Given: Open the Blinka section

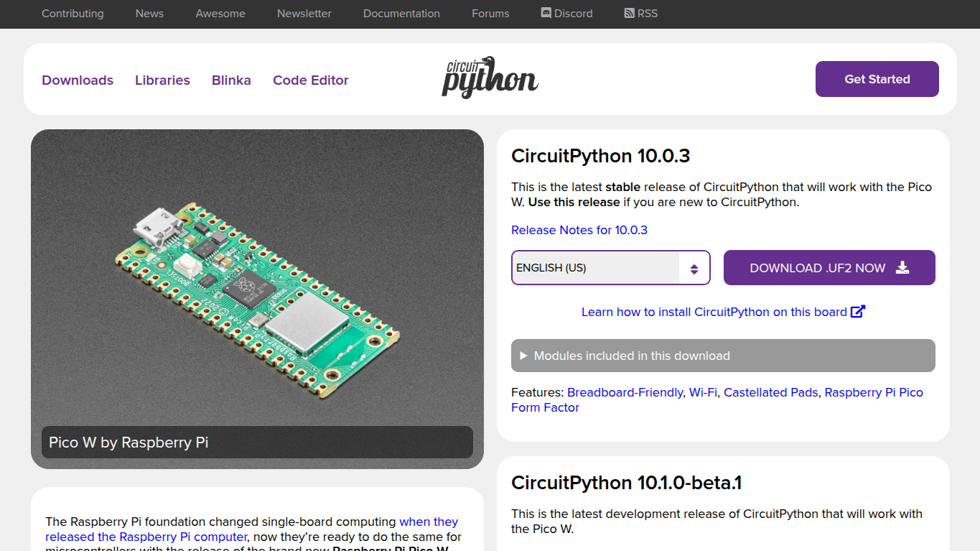Looking at the screenshot, I should [x=231, y=80].
